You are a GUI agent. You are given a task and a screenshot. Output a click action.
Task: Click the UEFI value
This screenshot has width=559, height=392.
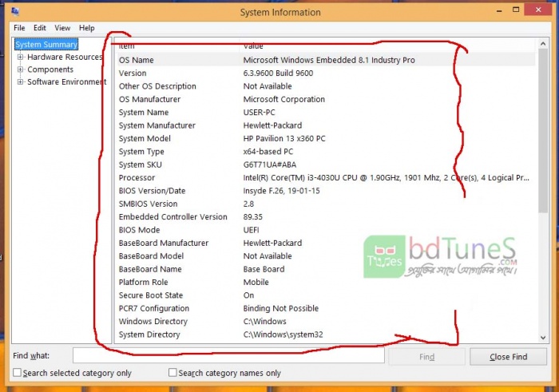251,230
